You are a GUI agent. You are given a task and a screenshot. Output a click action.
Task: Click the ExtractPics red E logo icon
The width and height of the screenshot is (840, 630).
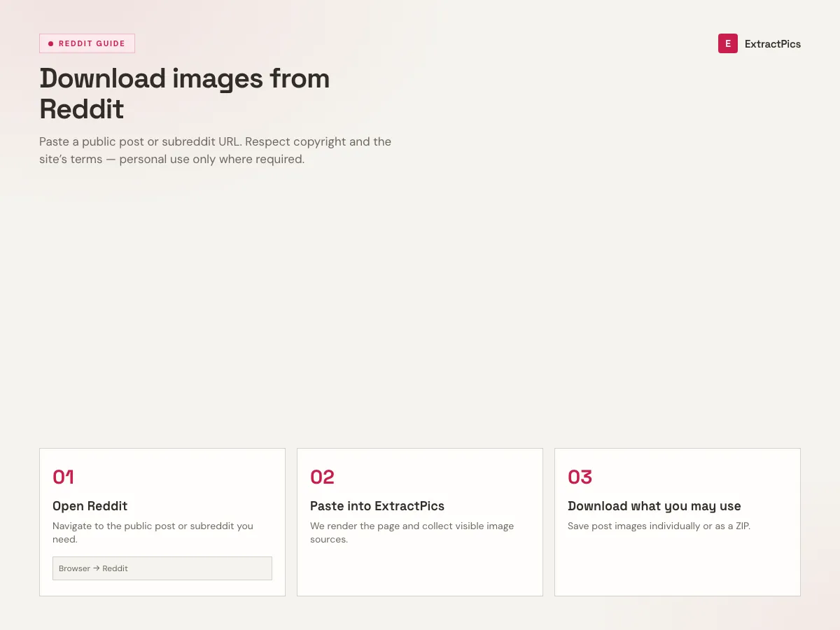click(x=728, y=43)
